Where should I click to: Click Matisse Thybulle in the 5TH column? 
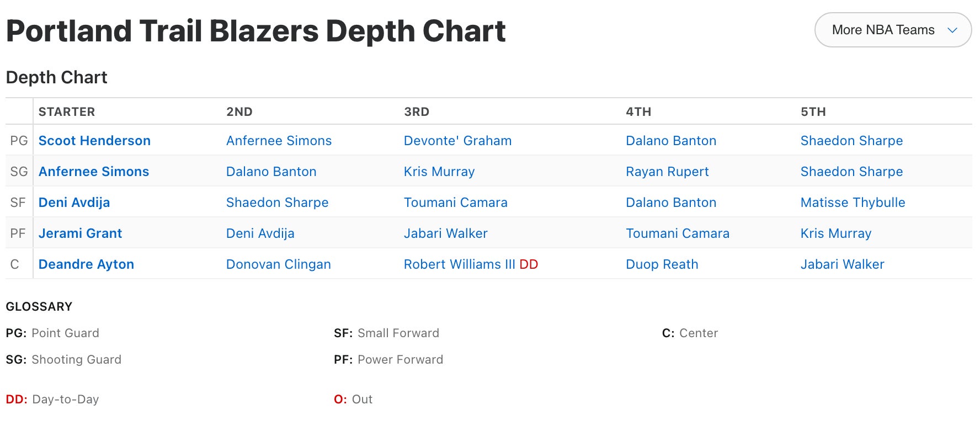(x=853, y=203)
